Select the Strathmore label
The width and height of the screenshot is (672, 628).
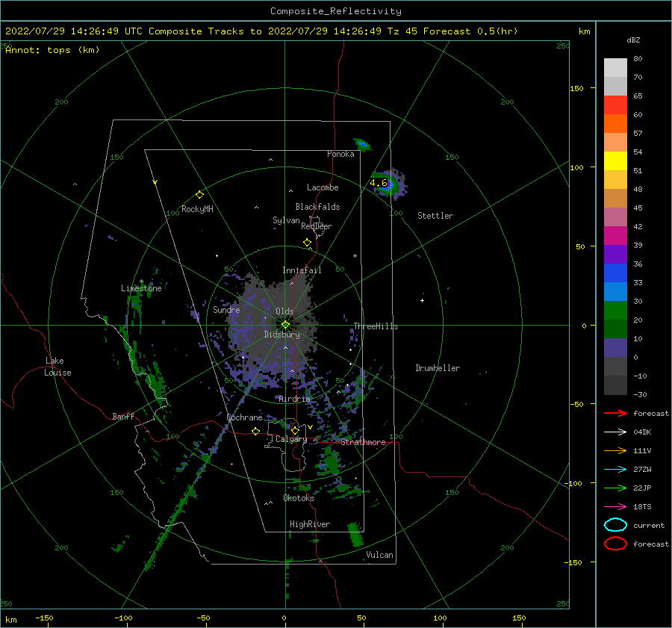pos(363,442)
